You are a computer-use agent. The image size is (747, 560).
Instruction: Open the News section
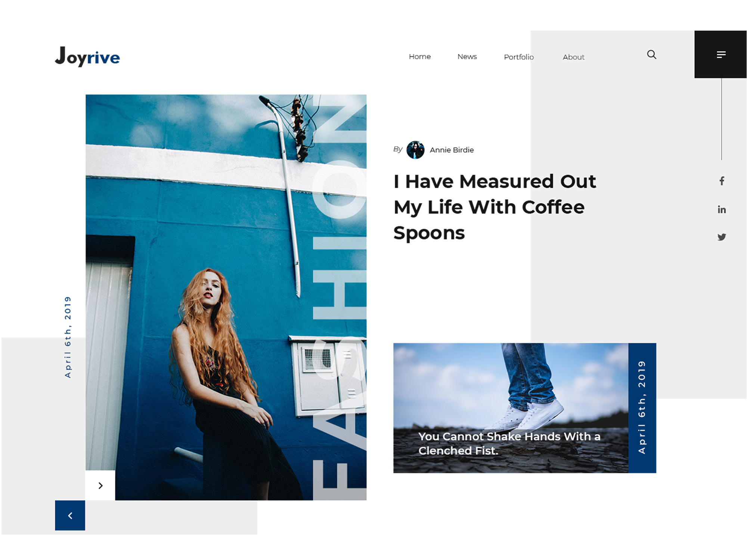click(x=467, y=56)
